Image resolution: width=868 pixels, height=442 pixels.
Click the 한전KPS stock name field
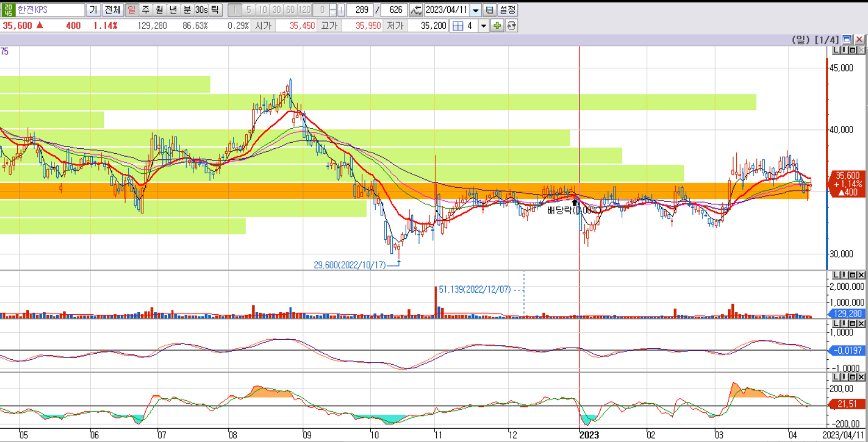click(50, 10)
